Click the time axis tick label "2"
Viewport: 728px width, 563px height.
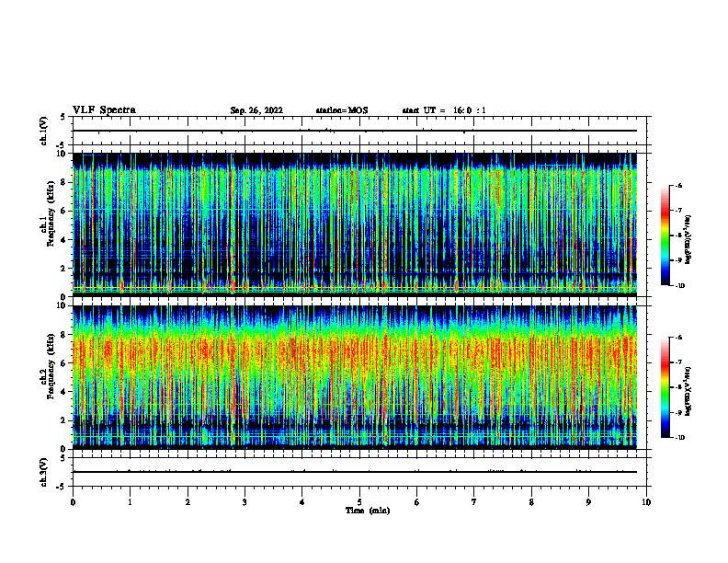pyautogui.click(x=188, y=502)
